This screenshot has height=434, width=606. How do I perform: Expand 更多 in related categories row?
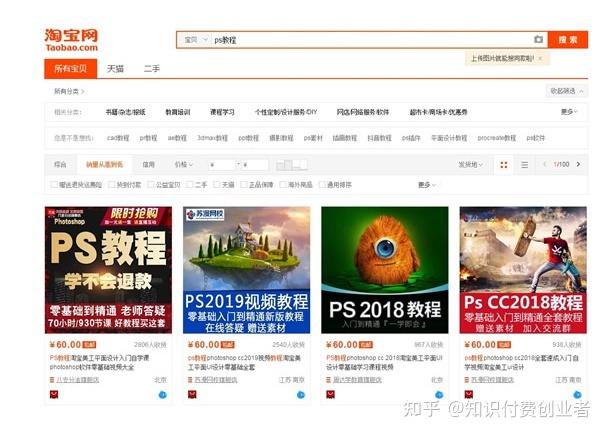[x=569, y=112]
